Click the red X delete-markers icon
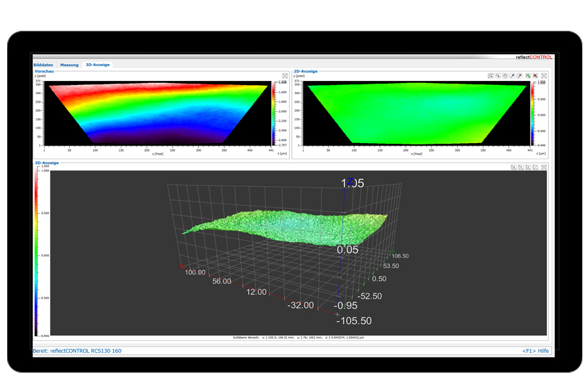 click(x=535, y=76)
